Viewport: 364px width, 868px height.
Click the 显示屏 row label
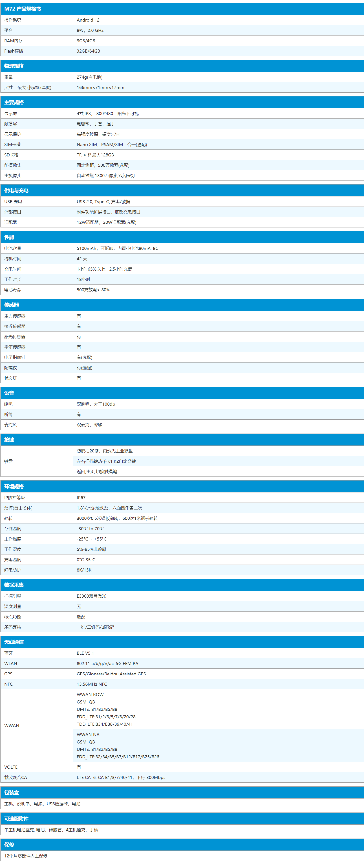(10, 114)
